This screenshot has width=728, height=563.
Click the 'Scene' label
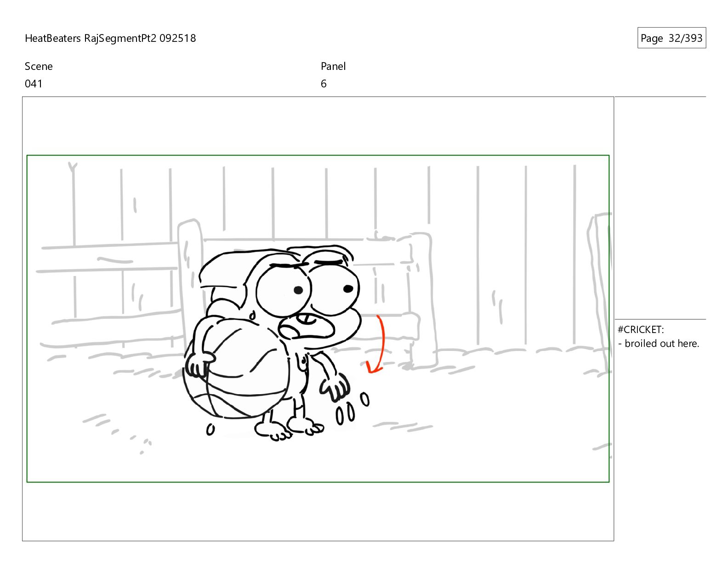pyautogui.click(x=39, y=66)
